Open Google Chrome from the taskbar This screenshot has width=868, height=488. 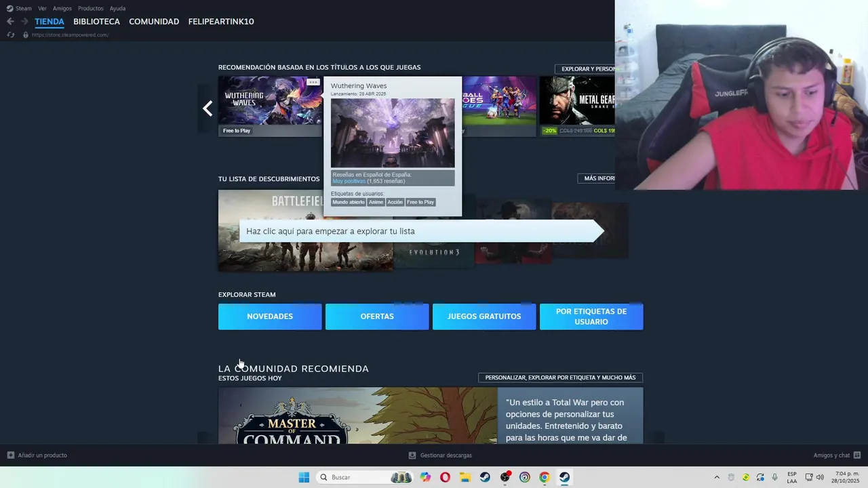point(545,477)
